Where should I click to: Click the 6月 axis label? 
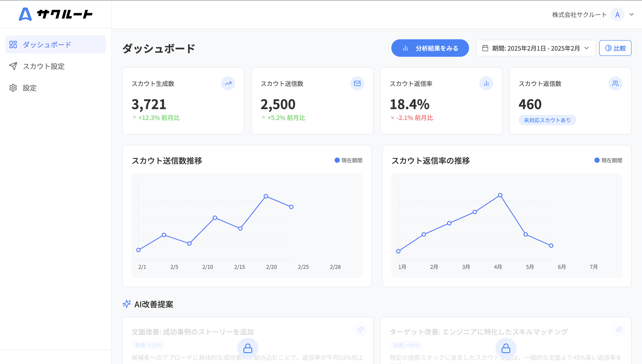click(x=562, y=267)
